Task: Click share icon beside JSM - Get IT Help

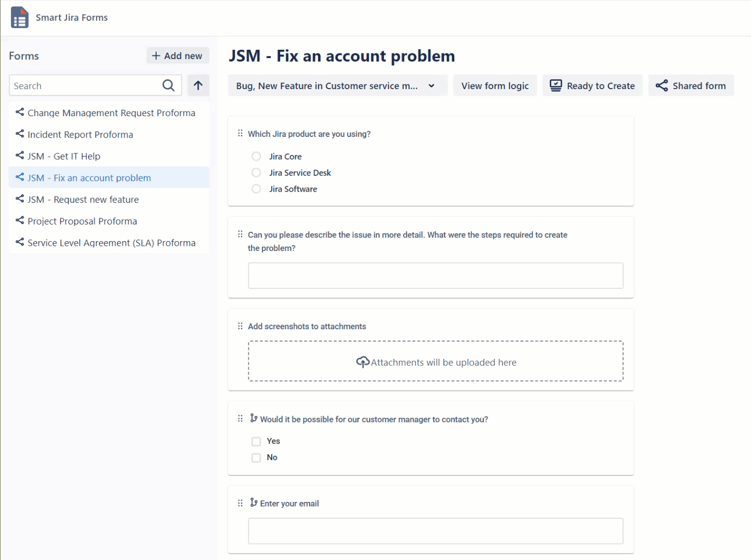Action: [20, 156]
